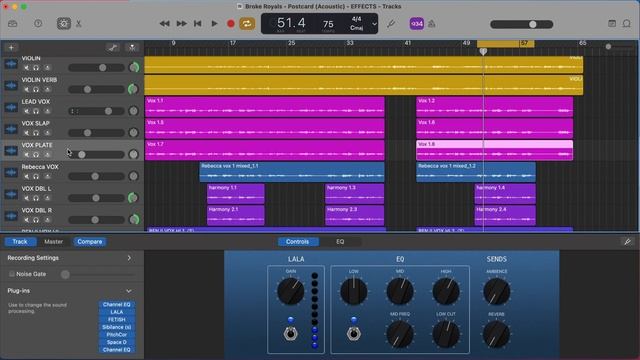This screenshot has height=360, width=640.
Task: Add a new track with the plus button
Action: (x=11, y=48)
